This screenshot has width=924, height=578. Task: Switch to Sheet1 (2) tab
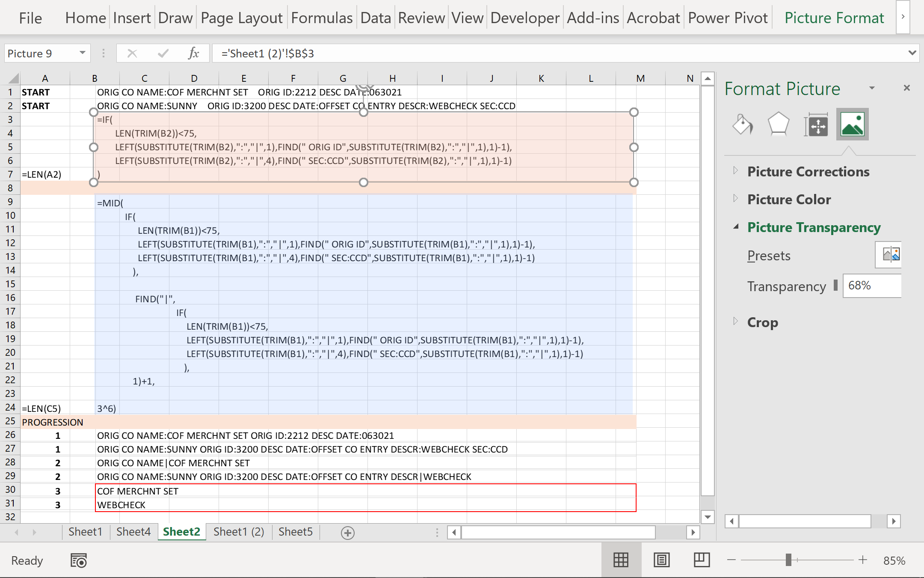239,532
